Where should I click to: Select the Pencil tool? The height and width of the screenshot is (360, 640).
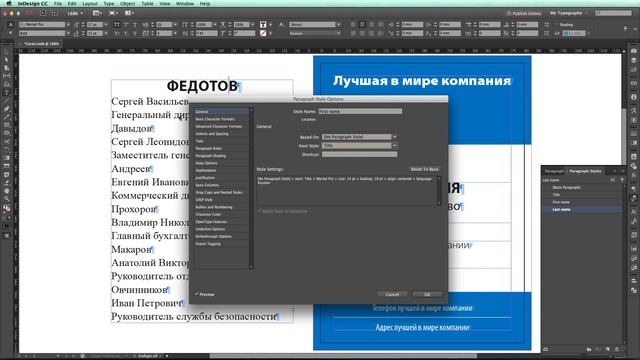[7, 117]
